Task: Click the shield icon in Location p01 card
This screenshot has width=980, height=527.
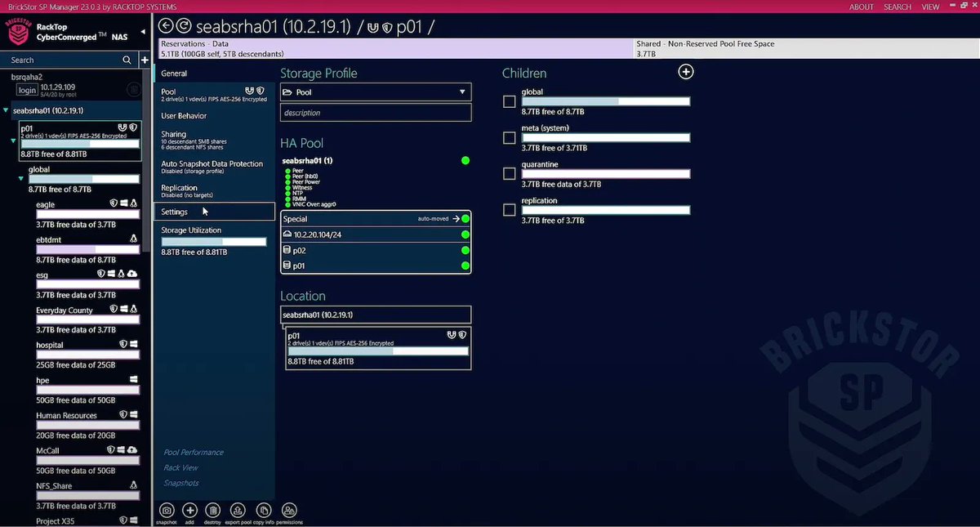Action: click(462, 335)
